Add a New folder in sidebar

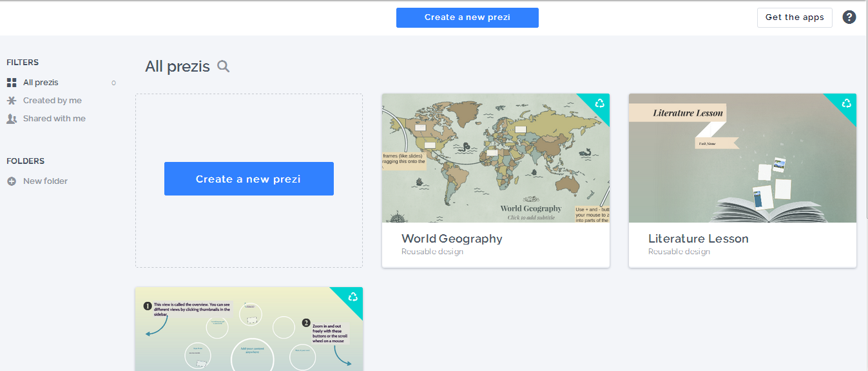[x=45, y=181]
